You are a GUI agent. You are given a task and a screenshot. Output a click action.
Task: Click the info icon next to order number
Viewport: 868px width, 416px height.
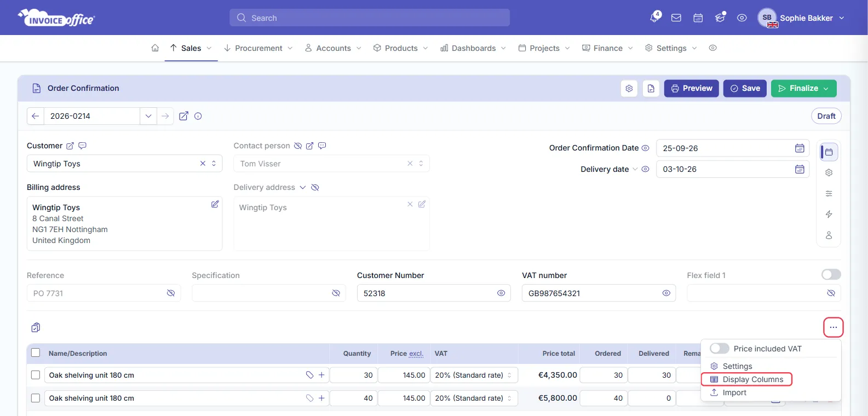(198, 116)
